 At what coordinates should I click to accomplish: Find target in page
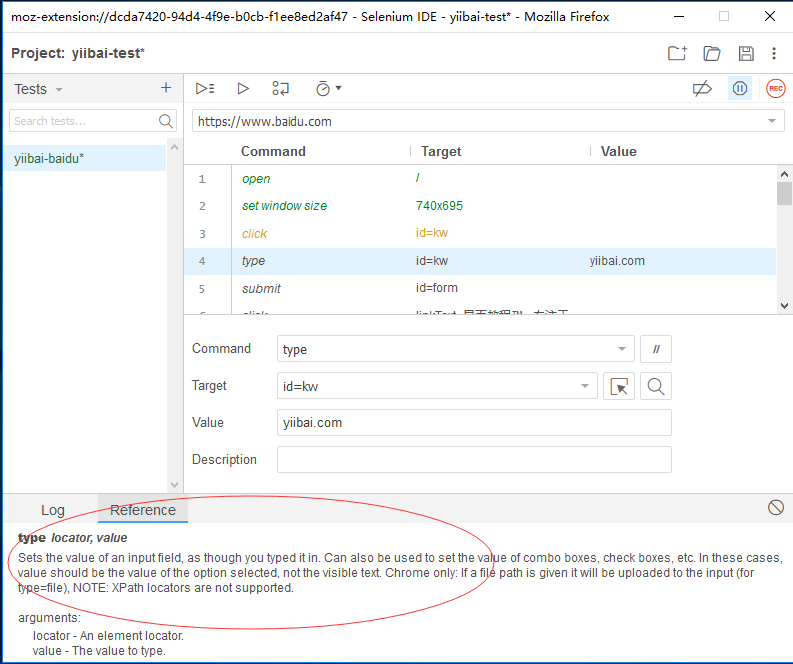(656, 387)
